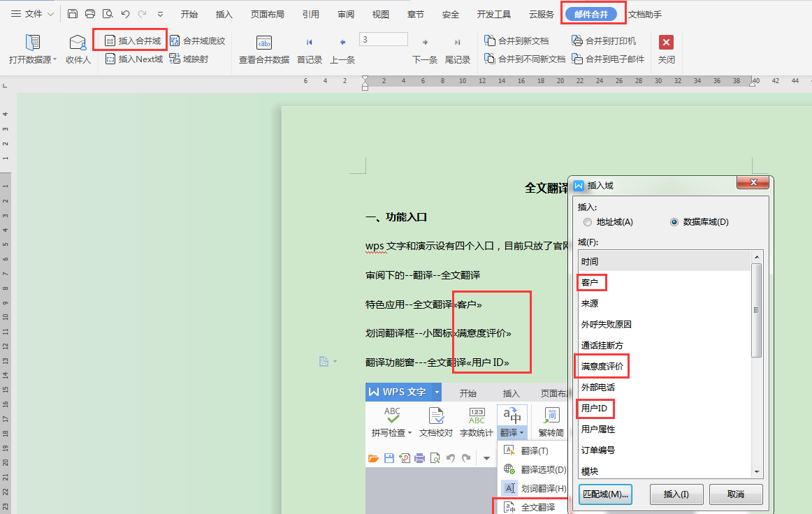This screenshot has height=514, width=812.
Task: Open the 安全 tab
Action: coord(451,15)
